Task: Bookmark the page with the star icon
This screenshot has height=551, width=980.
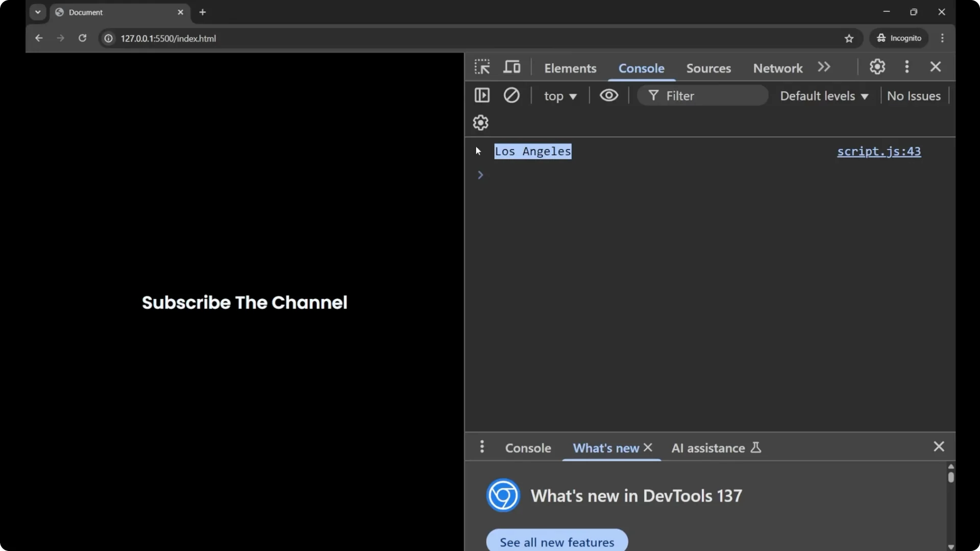Action: point(849,38)
